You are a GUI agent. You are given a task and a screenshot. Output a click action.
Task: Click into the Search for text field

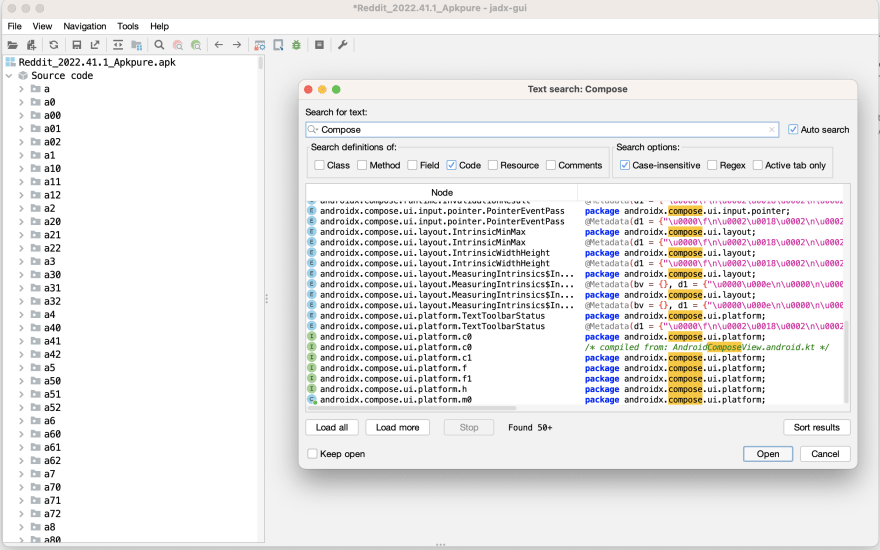pyautogui.click(x=542, y=130)
